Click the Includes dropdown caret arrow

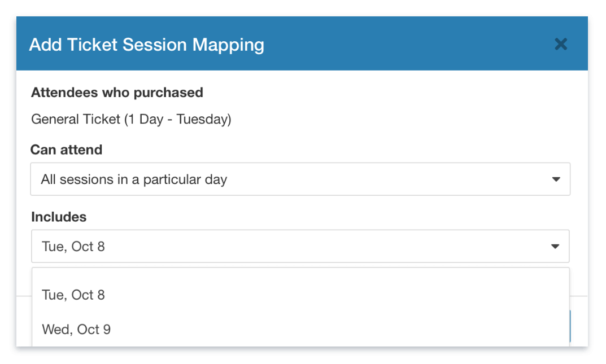[555, 246]
